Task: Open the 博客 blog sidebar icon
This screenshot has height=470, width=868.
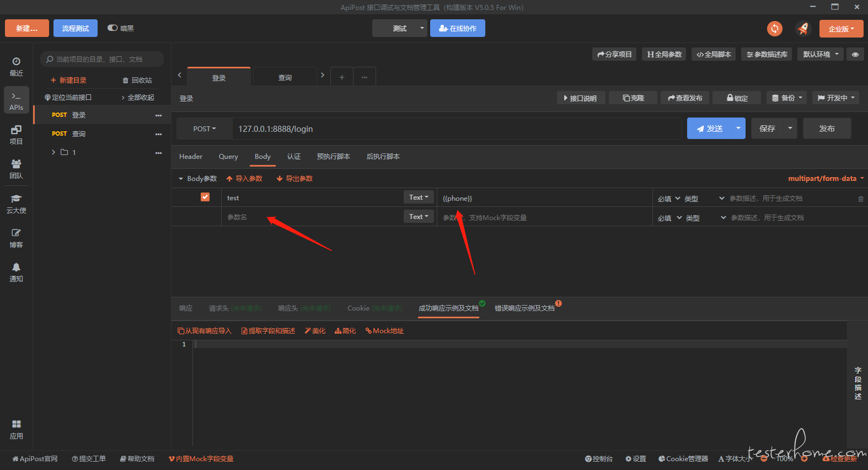Action: tap(16, 238)
